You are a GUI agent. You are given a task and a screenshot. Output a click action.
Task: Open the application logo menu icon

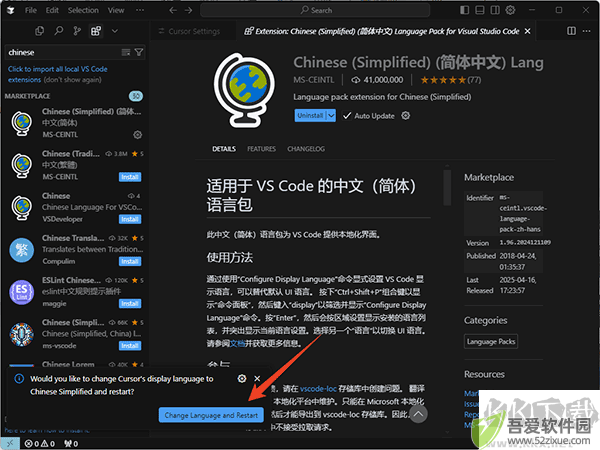tap(10, 10)
